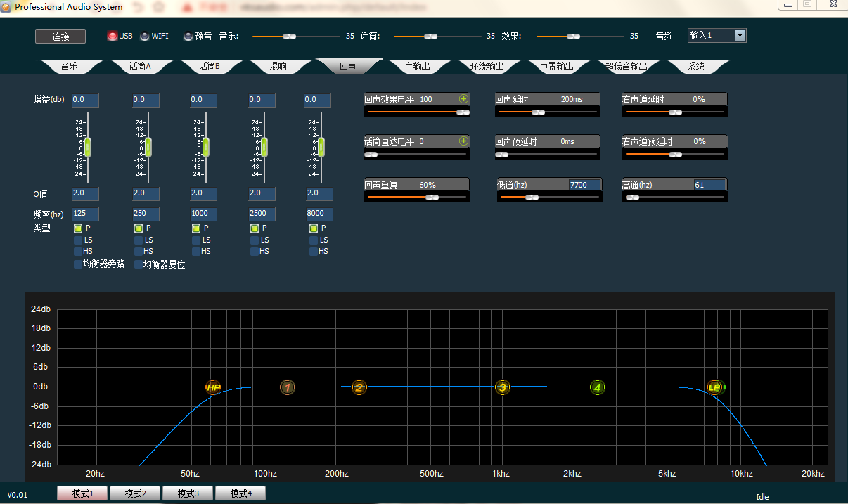Select the 模式1 preset button

82,493
